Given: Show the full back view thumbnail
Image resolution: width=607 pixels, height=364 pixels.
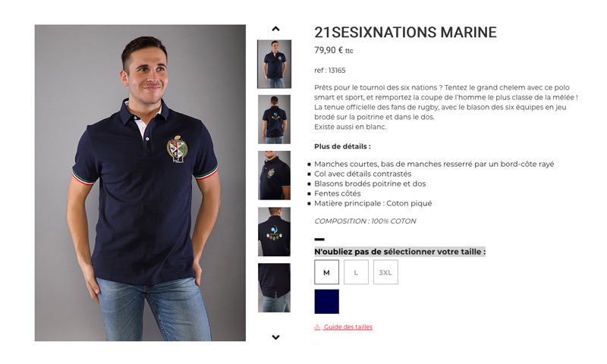Looking at the screenshot, I should click(x=274, y=120).
